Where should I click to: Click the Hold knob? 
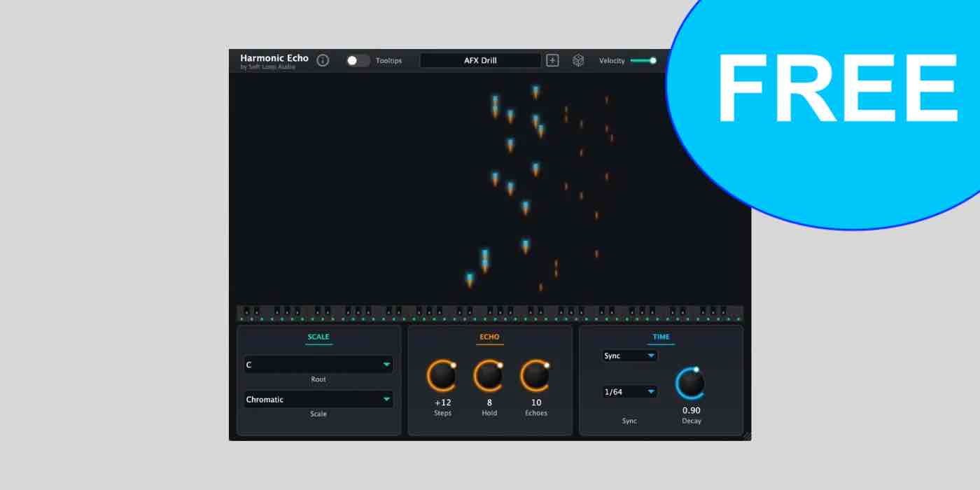point(489,377)
